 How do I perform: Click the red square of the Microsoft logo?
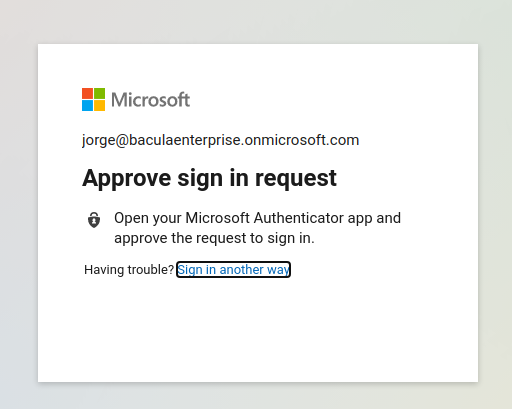pyautogui.click(x=87, y=93)
